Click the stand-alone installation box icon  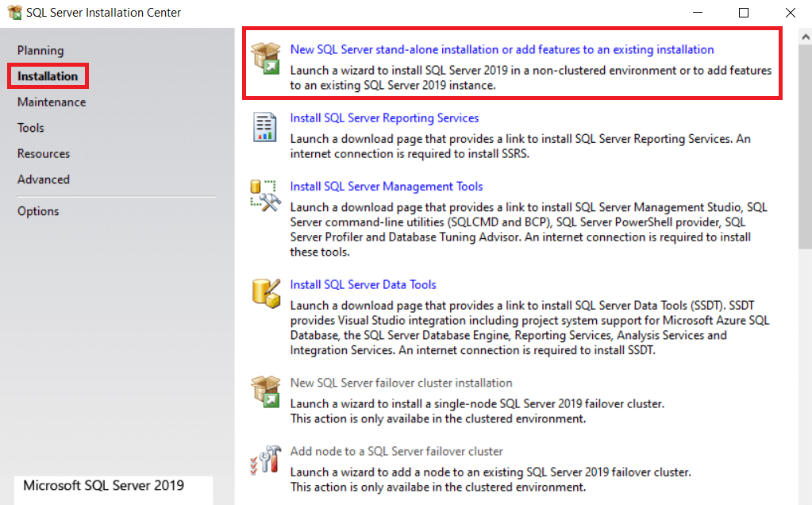pos(266,59)
